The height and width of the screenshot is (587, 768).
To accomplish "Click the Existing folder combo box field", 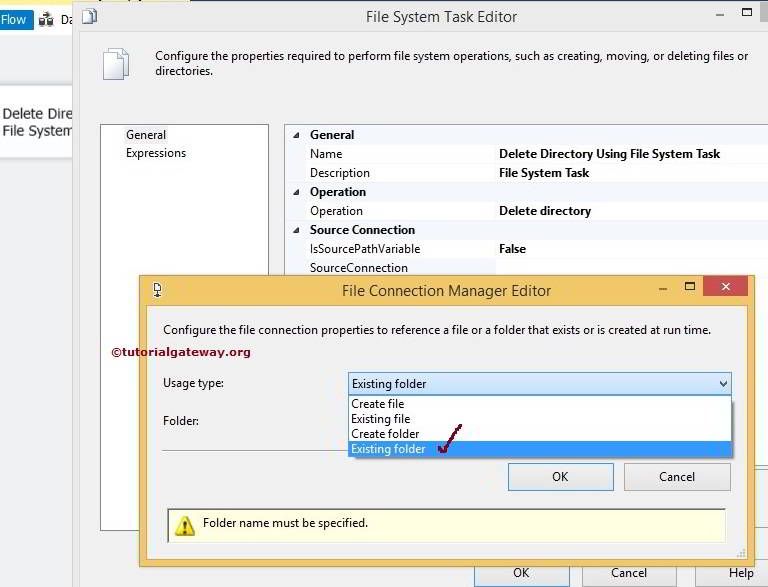I will (x=540, y=384).
